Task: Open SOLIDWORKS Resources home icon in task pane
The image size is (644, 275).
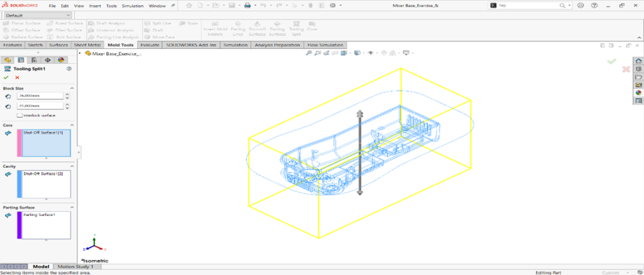Action: [x=638, y=60]
